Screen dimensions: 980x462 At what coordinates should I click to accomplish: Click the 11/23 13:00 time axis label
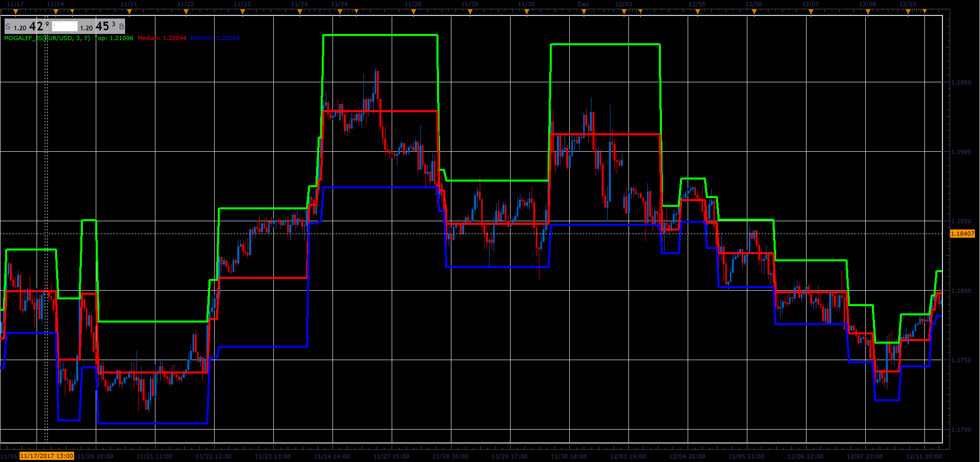click(273, 456)
